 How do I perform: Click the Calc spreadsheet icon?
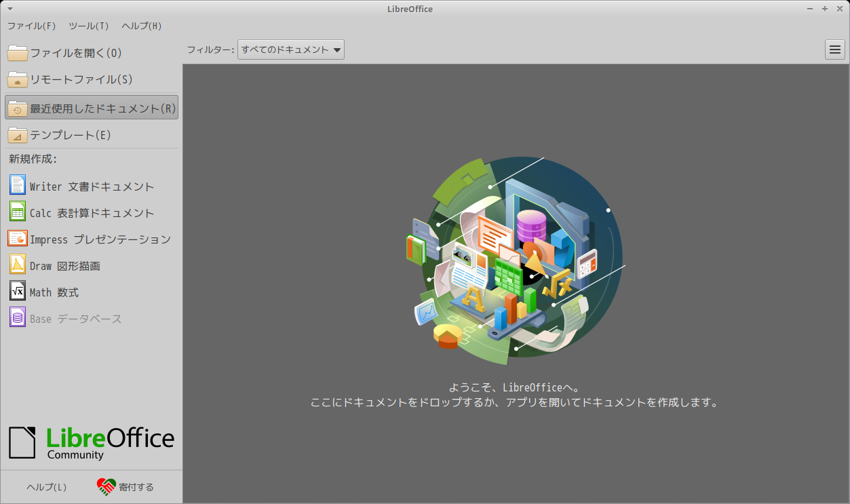click(x=18, y=212)
